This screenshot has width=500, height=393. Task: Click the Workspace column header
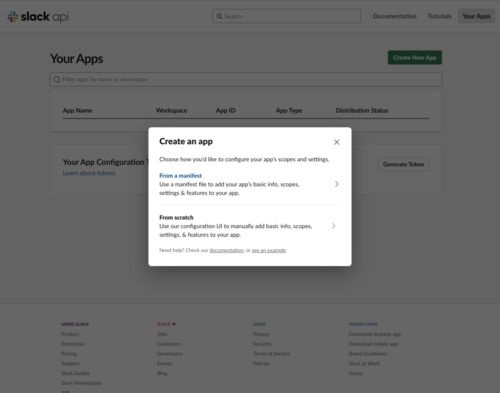tap(171, 110)
